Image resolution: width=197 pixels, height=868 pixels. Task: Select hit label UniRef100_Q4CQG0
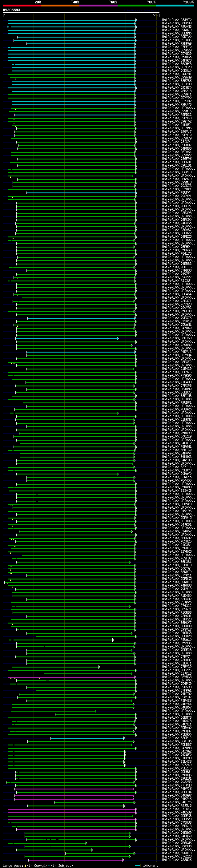click(x=176, y=836)
